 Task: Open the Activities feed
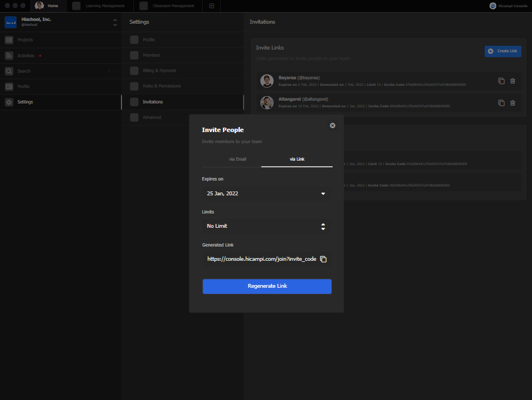(x=25, y=56)
